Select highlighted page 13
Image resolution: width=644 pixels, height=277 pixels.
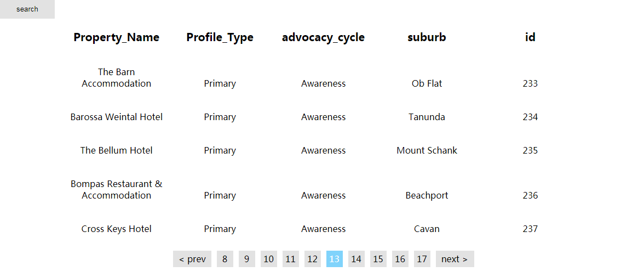point(334,259)
